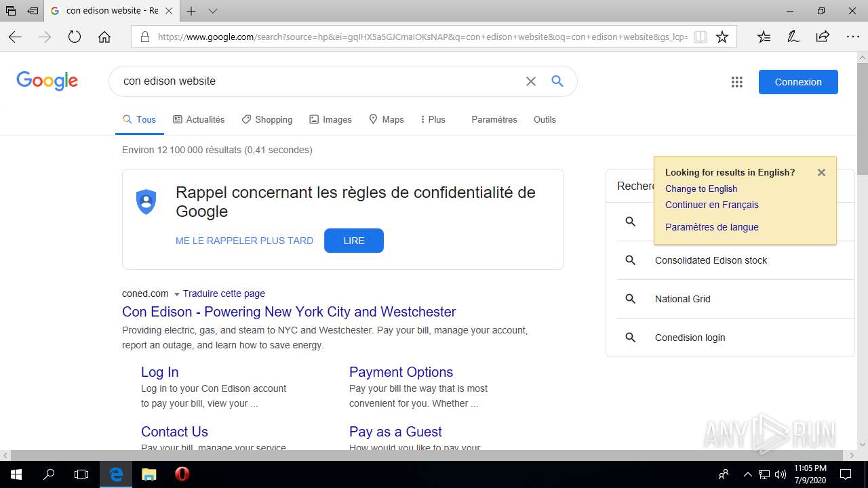Image resolution: width=868 pixels, height=488 pixels.
Task: Open Edge Settings and more menu
Action: (852, 37)
